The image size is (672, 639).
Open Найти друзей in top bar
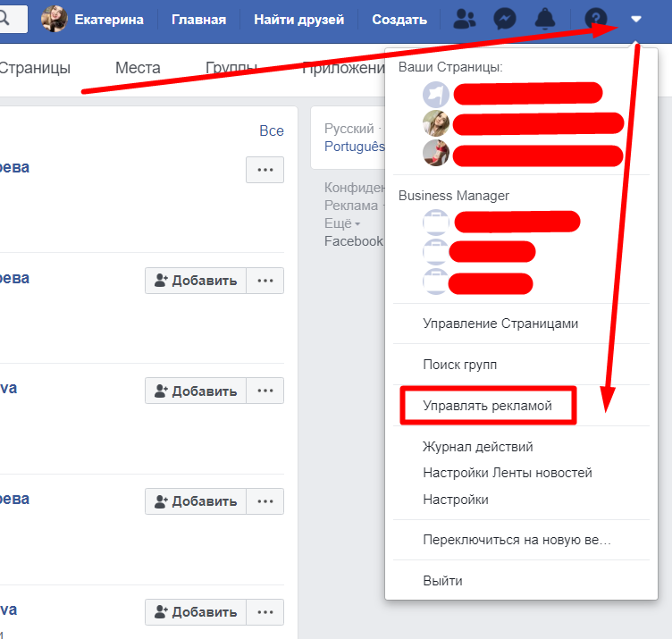coord(298,20)
